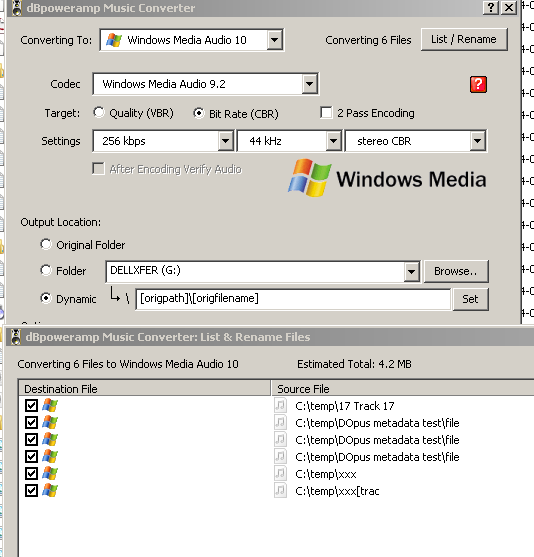
Task: Open the stereo CBR channels dropdown
Action: tap(478, 141)
